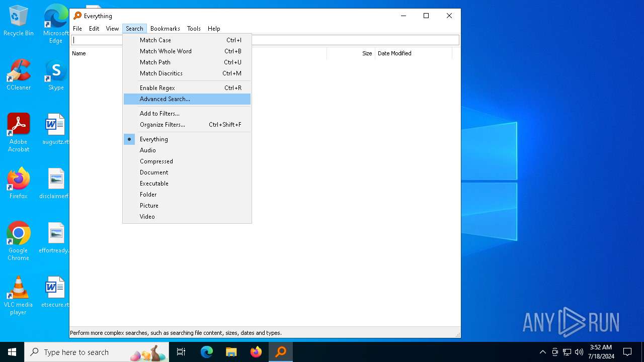Toggle Match Case in the Search menu
Image resolution: width=644 pixels, height=362 pixels.
coord(187,40)
